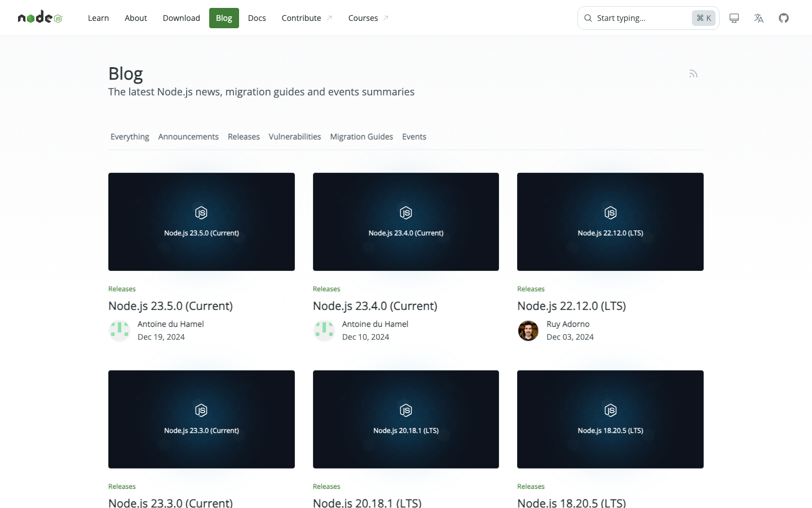
Task: Click the search magnifier icon
Action: tap(588, 18)
